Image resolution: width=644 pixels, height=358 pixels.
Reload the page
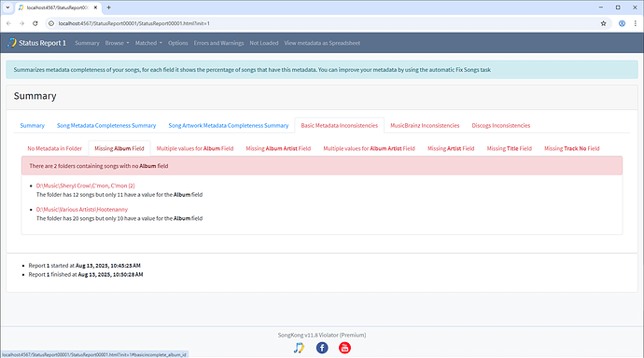[35, 23]
